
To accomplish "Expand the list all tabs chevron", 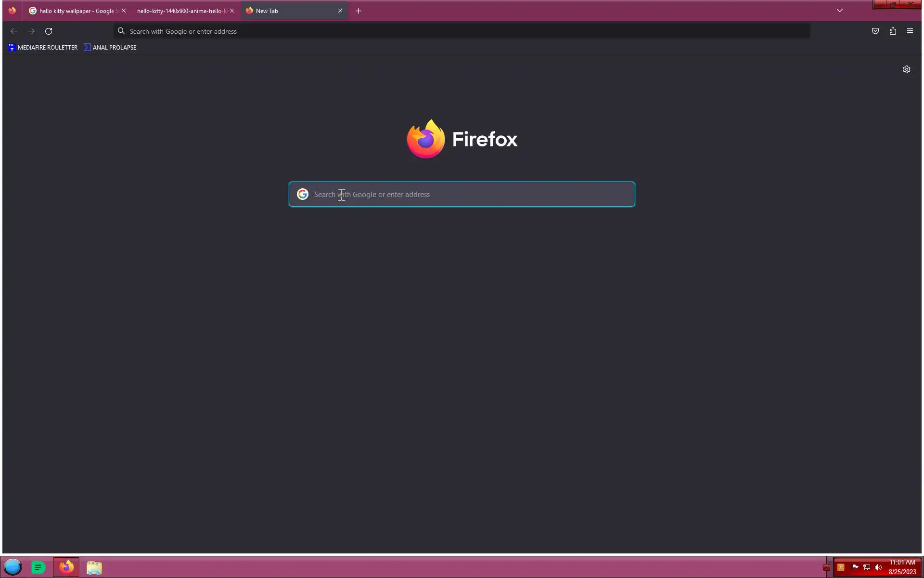I will (x=839, y=11).
